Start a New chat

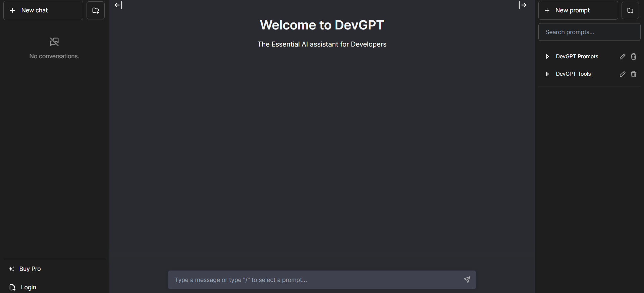[43, 10]
